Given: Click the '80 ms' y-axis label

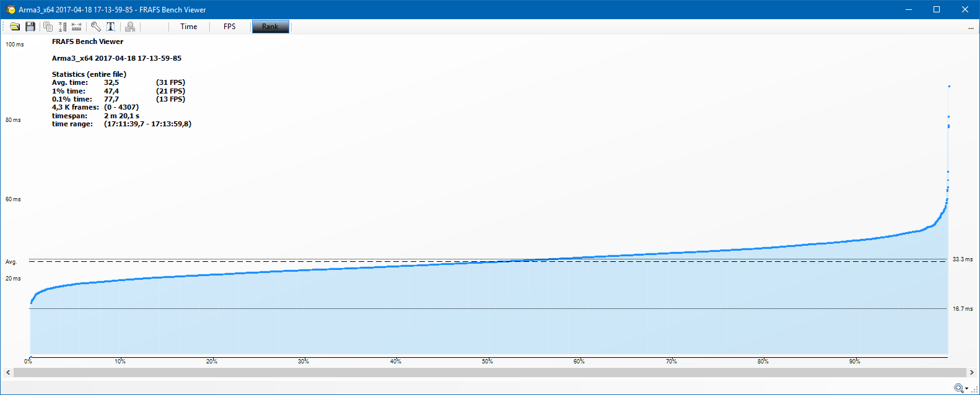Looking at the screenshot, I should 13,120.
